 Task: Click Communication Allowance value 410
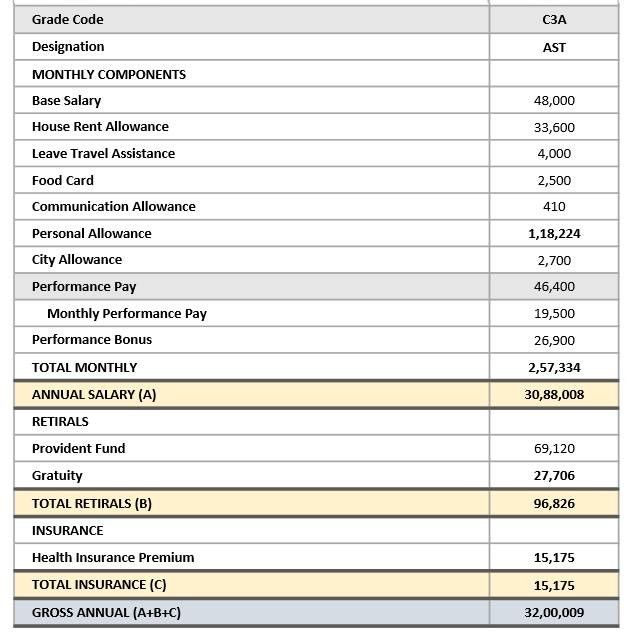[554, 206]
